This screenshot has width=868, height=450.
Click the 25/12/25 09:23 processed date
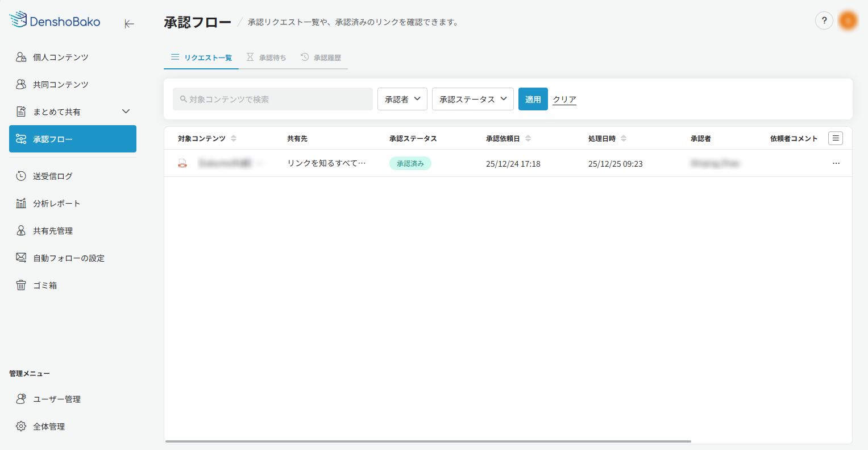tap(616, 163)
